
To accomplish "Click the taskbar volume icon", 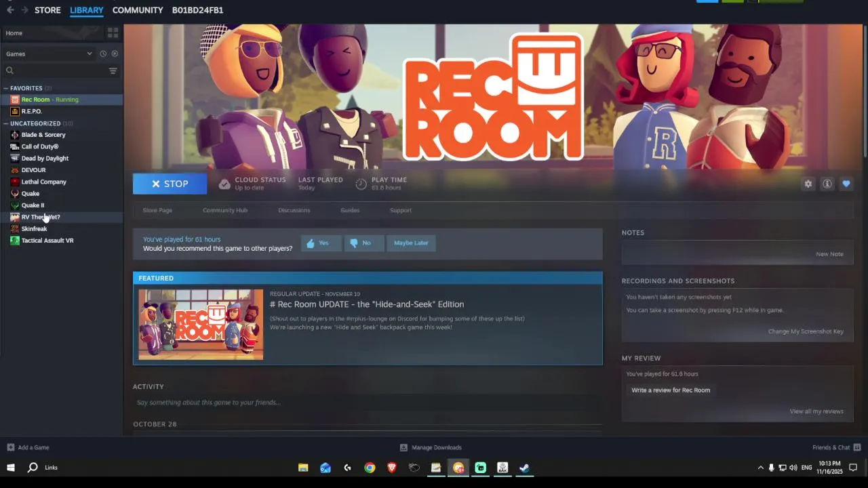I will coord(793,468).
